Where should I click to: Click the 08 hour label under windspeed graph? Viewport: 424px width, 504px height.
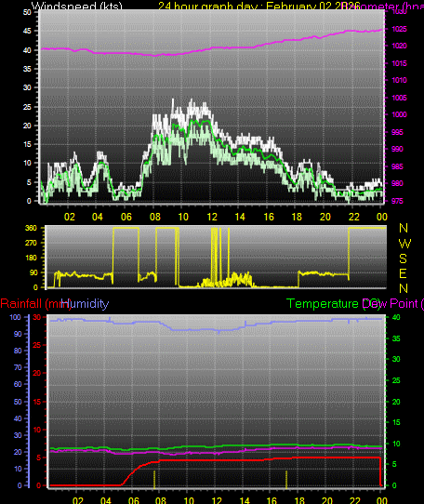tap(155, 217)
